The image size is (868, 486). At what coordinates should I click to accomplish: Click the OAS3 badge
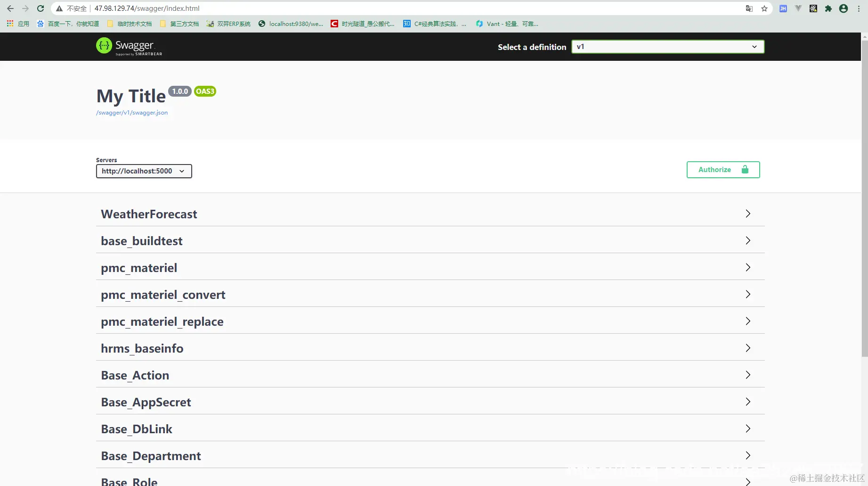205,91
